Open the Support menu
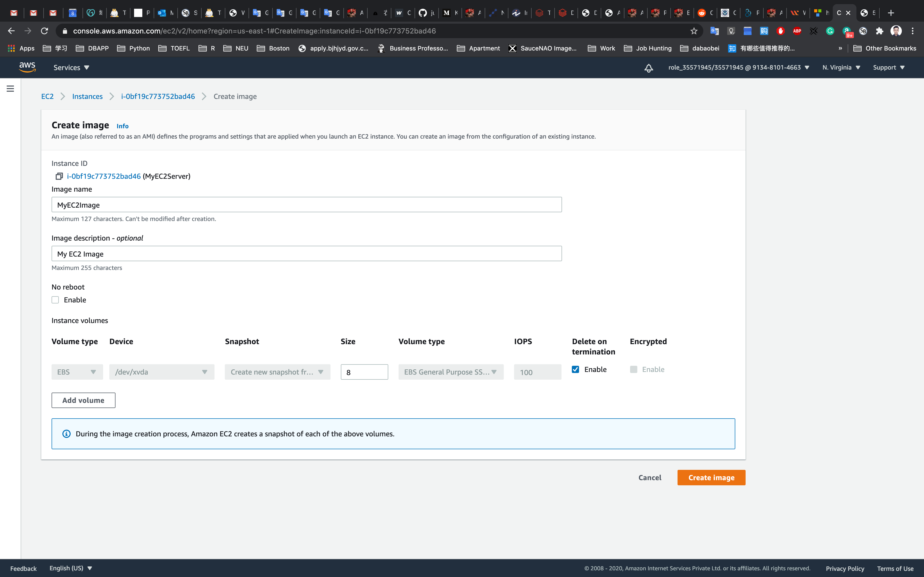 click(888, 67)
